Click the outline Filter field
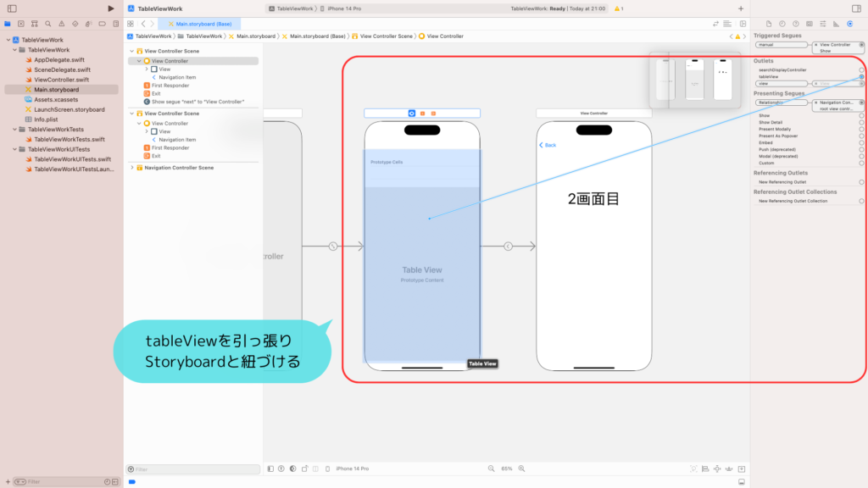Screen dimensions: 868x488 [193, 469]
